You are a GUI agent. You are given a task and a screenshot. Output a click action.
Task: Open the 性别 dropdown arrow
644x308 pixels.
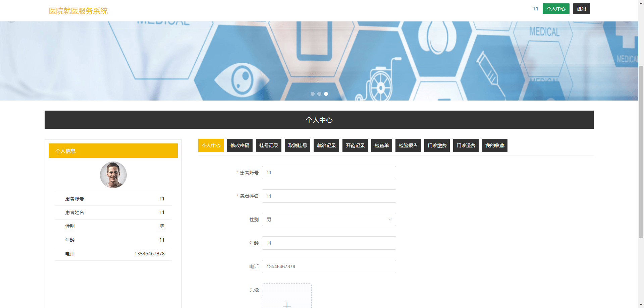[390, 220]
